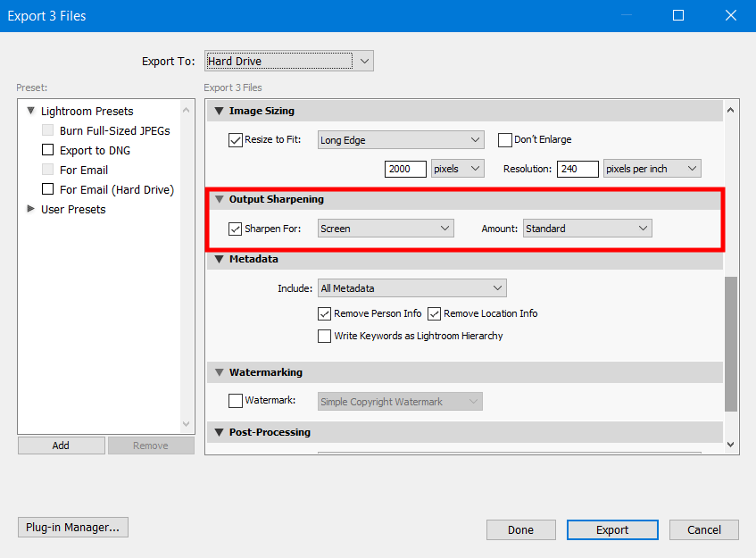
Task: Collapse the Metadata section triangle
Action: [218, 259]
